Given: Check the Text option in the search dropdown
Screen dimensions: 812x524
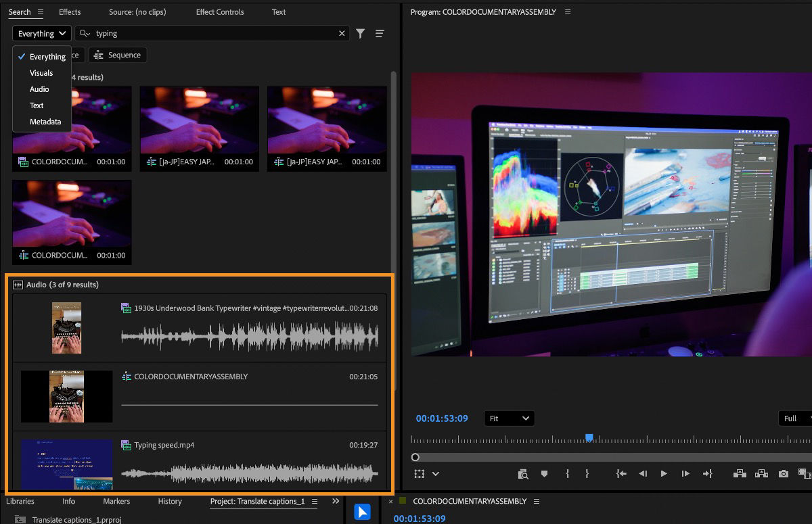Looking at the screenshot, I should pos(36,105).
